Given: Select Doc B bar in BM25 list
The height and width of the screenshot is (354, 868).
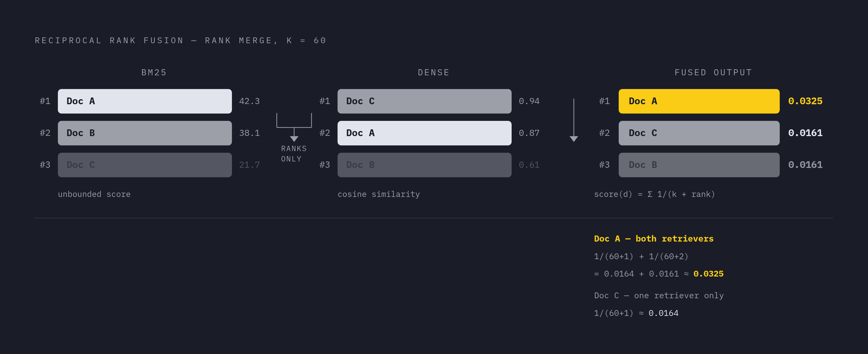Looking at the screenshot, I should click(x=145, y=133).
